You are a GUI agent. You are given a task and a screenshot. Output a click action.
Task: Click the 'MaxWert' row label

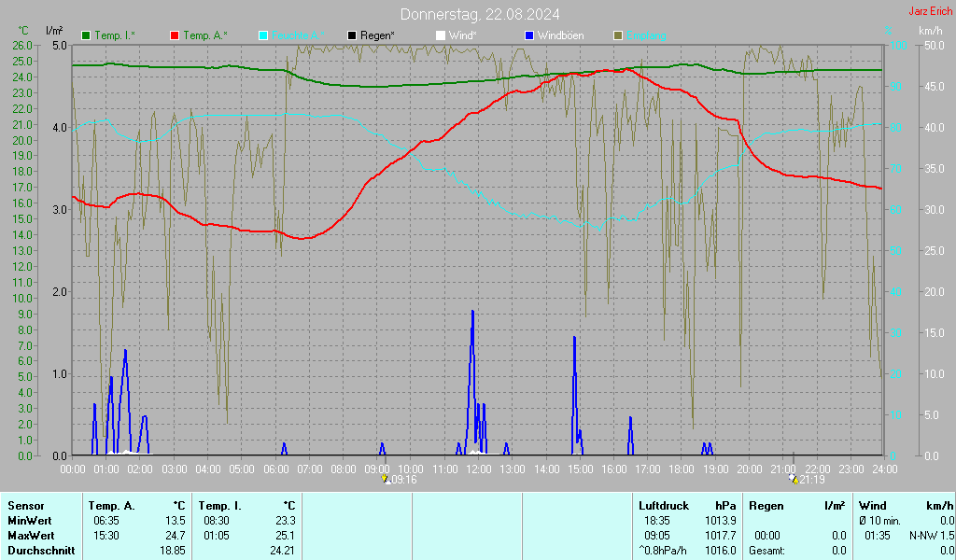tap(31, 536)
